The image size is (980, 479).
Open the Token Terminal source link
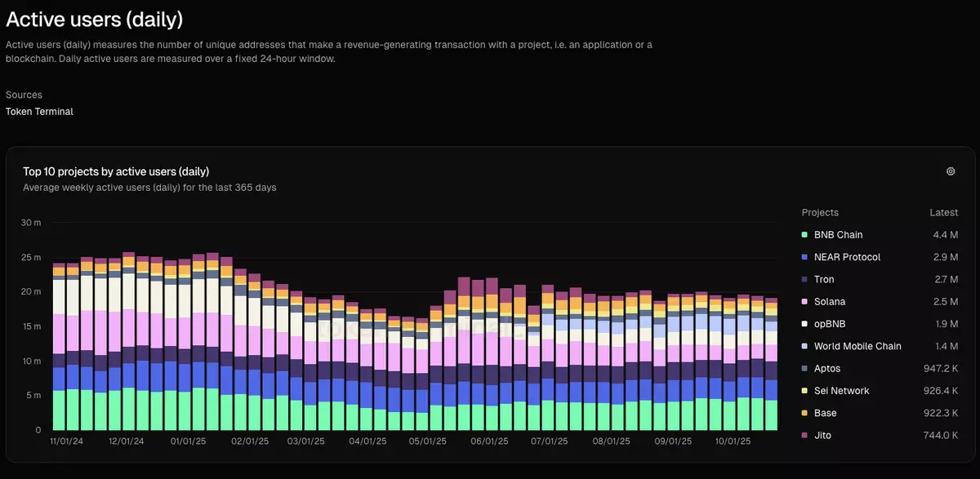pos(39,112)
